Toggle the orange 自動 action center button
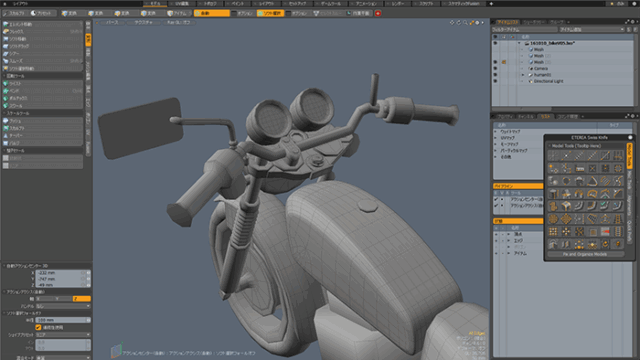 211,13
